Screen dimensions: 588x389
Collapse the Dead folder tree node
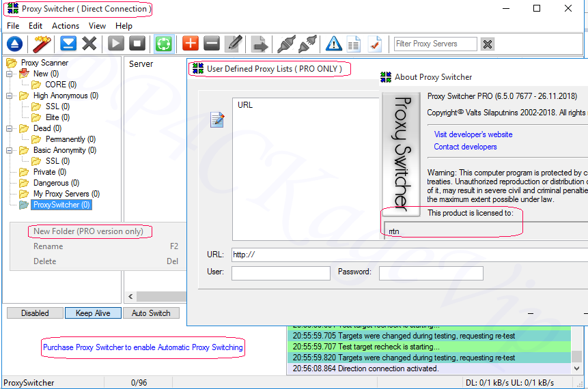pos(10,128)
